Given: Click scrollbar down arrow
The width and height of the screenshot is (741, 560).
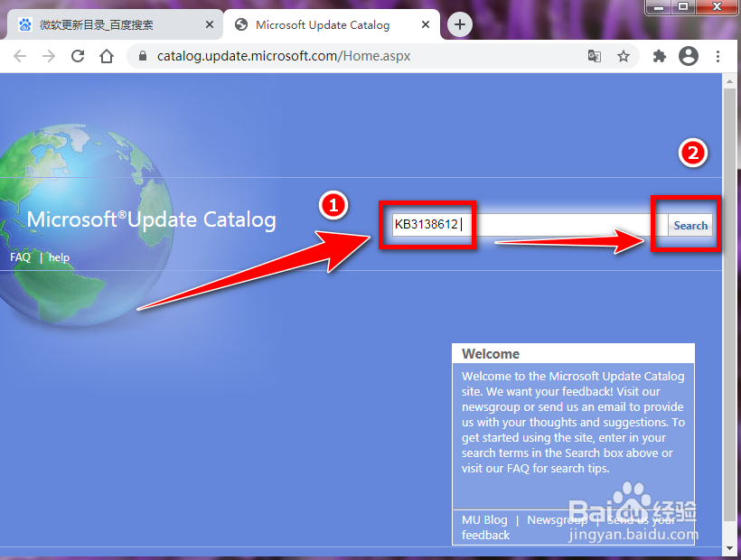Looking at the screenshot, I should [729, 548].
